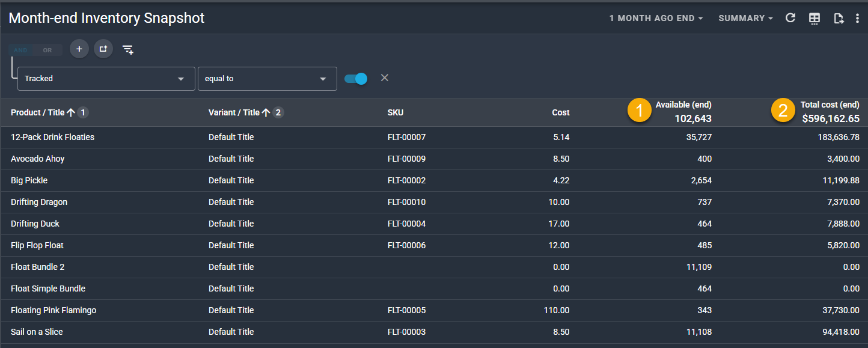Open the Summary menu
This screenshot has width=868, height=348.
pyautogui.click(x=745, y=19)
